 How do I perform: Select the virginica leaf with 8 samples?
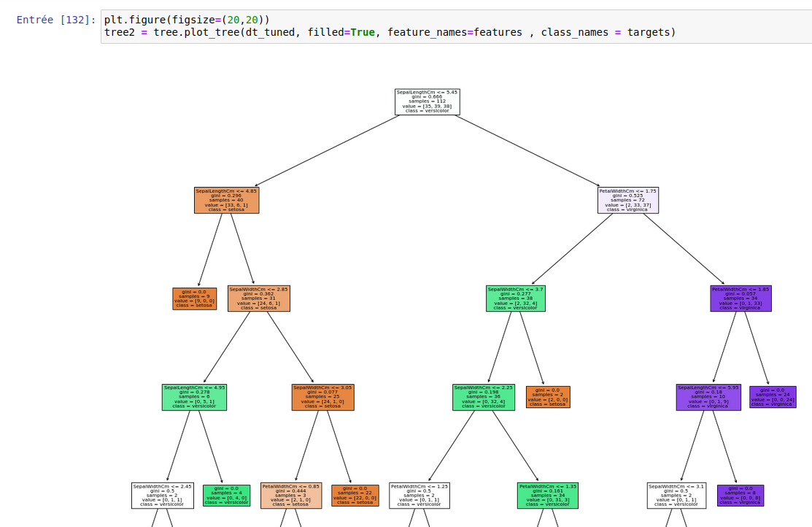point(740,496)
